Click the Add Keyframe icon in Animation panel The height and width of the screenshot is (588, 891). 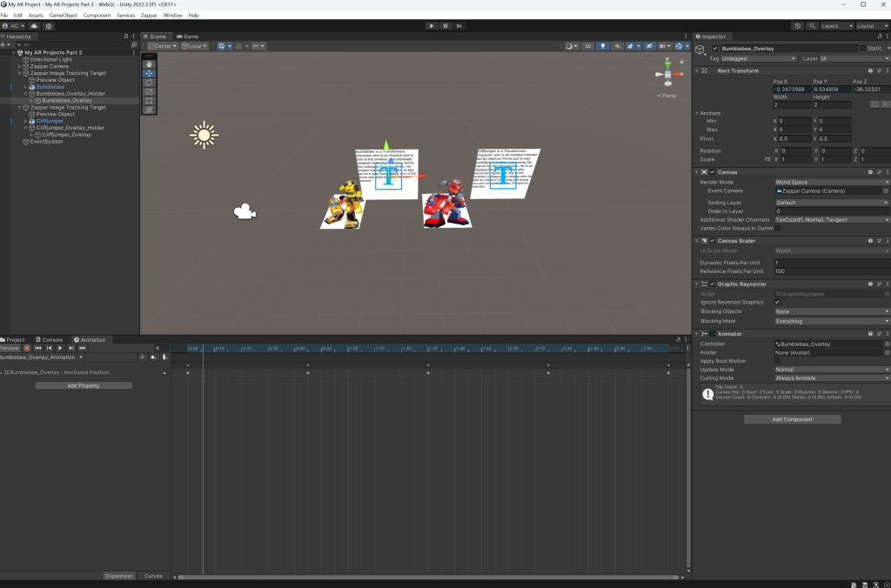[x=153, y=357]
